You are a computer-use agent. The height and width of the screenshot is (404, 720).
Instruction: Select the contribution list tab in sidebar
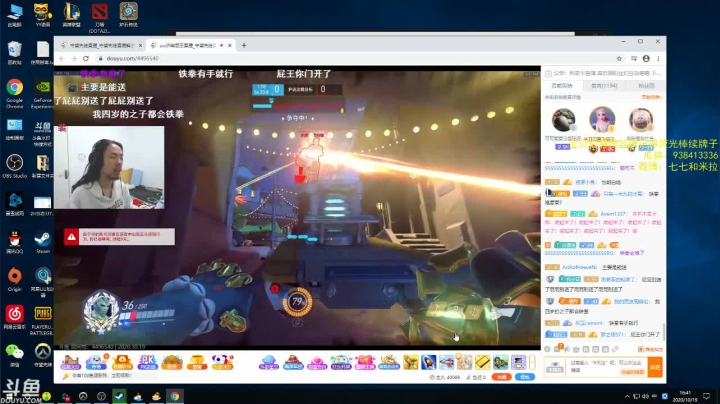(562, 86)
